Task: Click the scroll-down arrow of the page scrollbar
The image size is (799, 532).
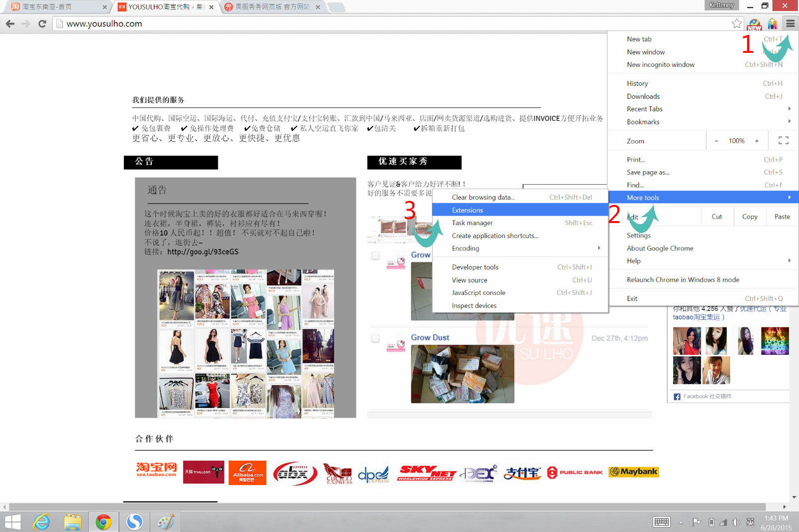Action: 794,498
